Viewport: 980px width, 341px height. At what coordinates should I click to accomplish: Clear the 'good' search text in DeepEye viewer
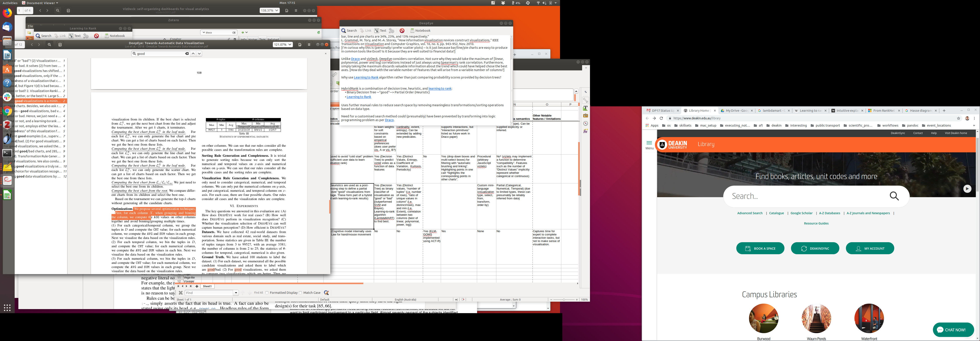187,54
